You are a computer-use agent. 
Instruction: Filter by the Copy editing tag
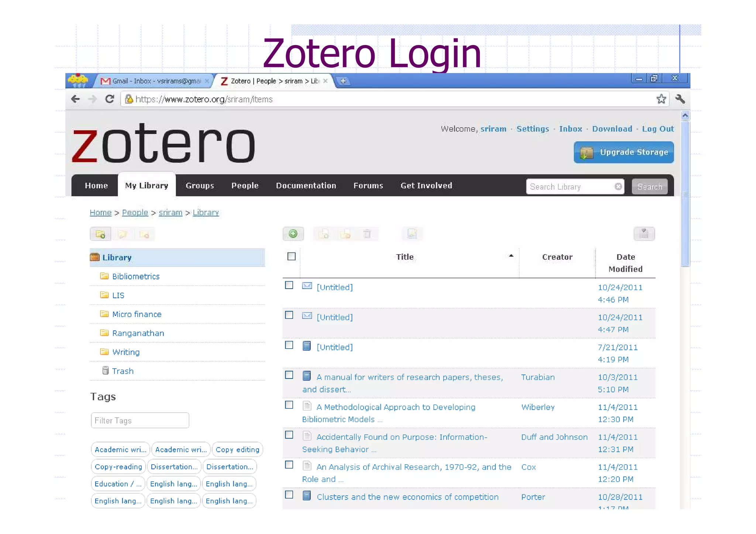237,449
